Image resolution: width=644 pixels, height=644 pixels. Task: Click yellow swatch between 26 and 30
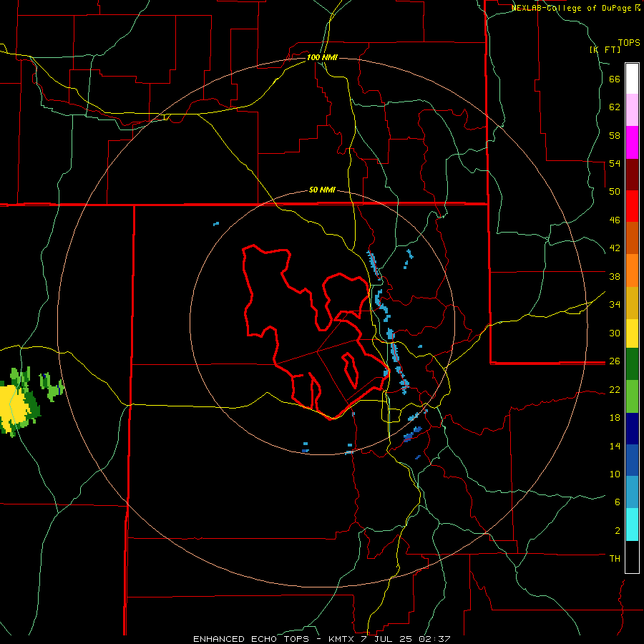point(632,333)
